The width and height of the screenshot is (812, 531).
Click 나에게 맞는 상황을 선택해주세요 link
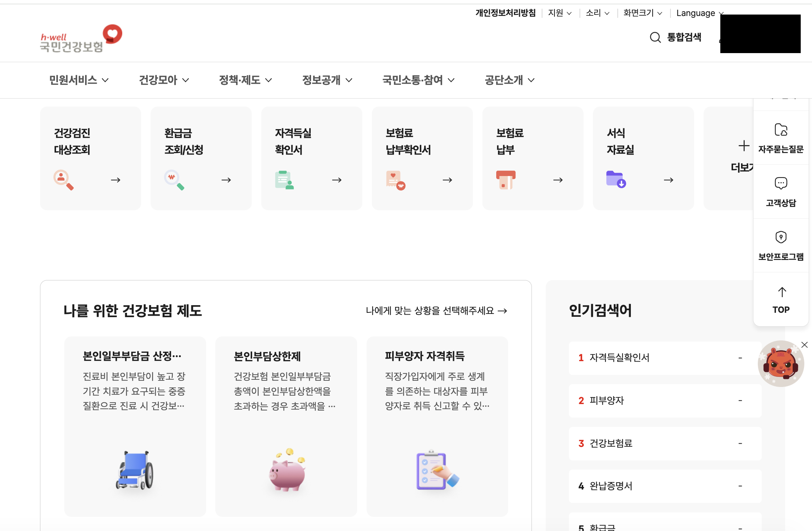click(x=437, y=311)
